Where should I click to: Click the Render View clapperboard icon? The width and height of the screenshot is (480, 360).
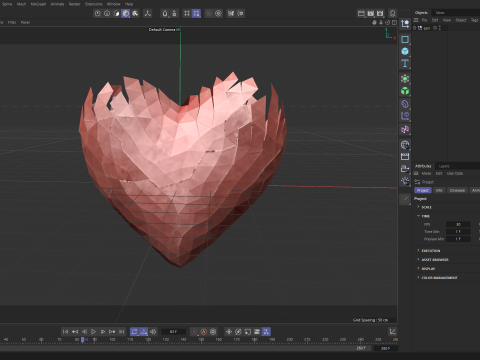coord(361,13)
